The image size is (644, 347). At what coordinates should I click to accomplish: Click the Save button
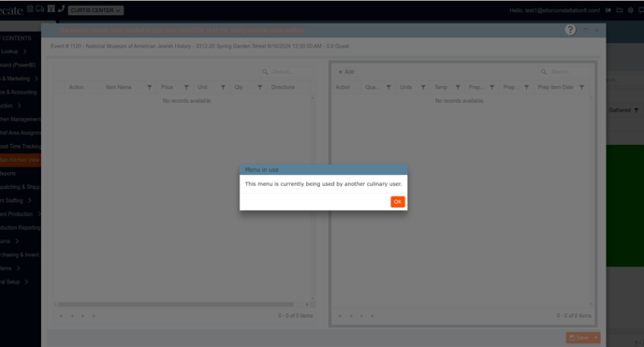pyautogui.click(x=579, y=338)
